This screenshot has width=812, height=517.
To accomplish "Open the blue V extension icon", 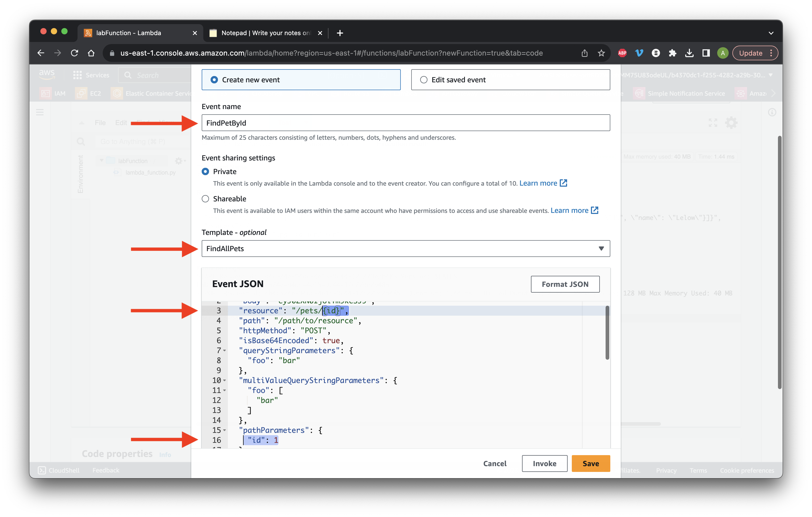I will [639, 53].
